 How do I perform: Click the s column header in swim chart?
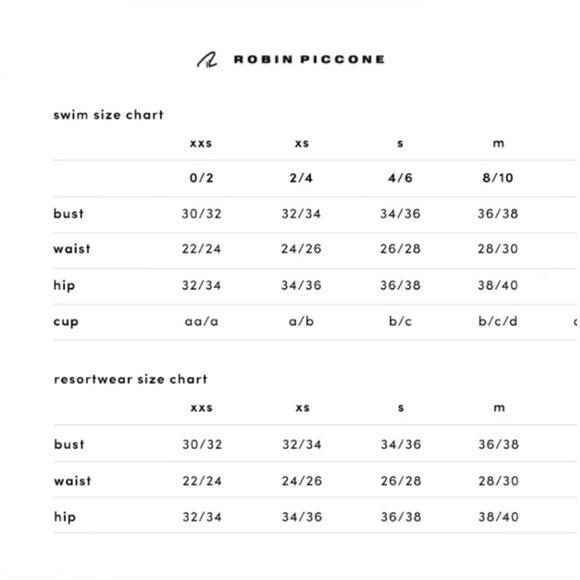click(400, 143)
